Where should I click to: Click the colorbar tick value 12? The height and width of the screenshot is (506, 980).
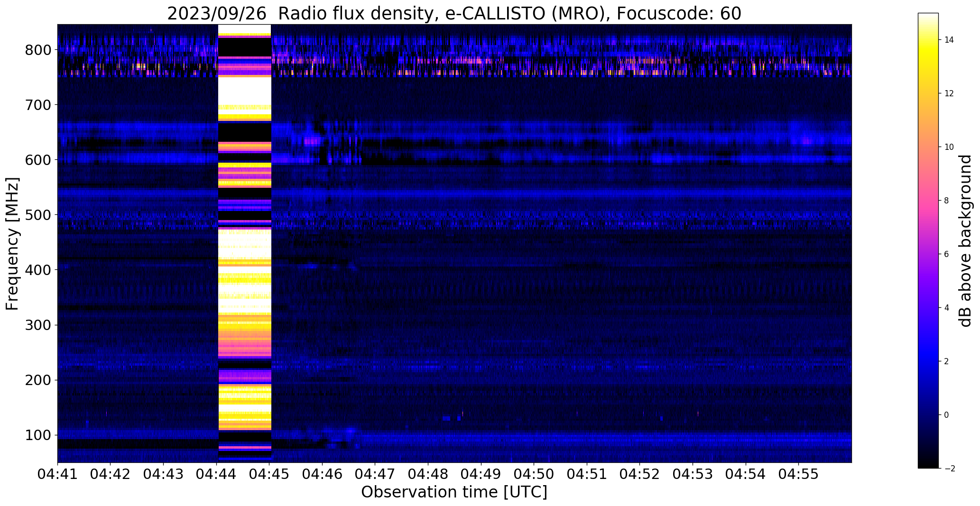coord(949,93)
